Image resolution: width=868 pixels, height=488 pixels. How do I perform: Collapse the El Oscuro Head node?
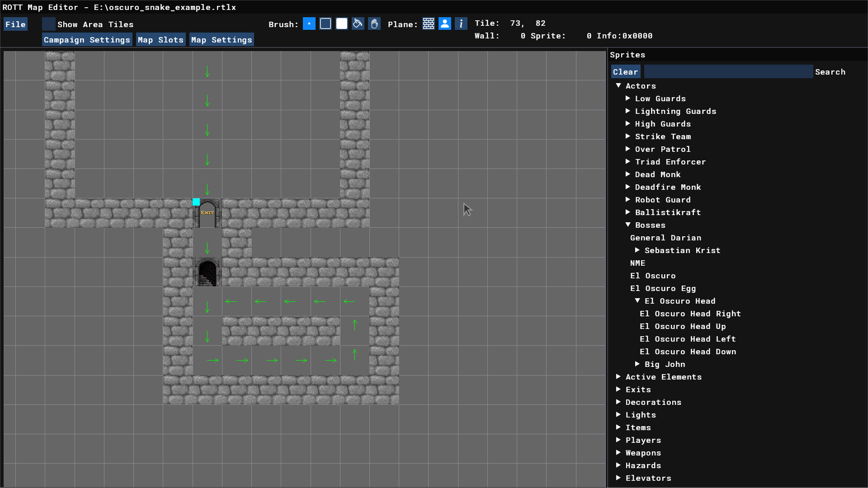pyautogui.click(x=637, y=301)
